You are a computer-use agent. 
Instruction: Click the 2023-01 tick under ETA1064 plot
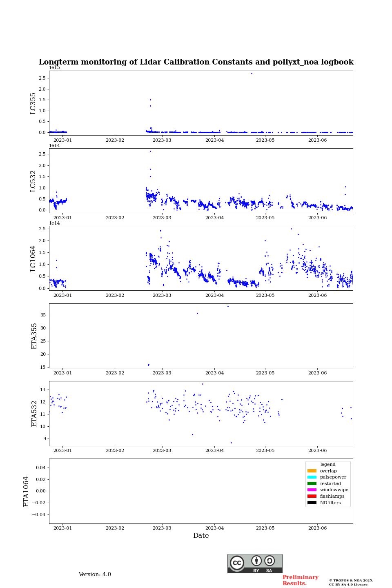coord(62,528)
